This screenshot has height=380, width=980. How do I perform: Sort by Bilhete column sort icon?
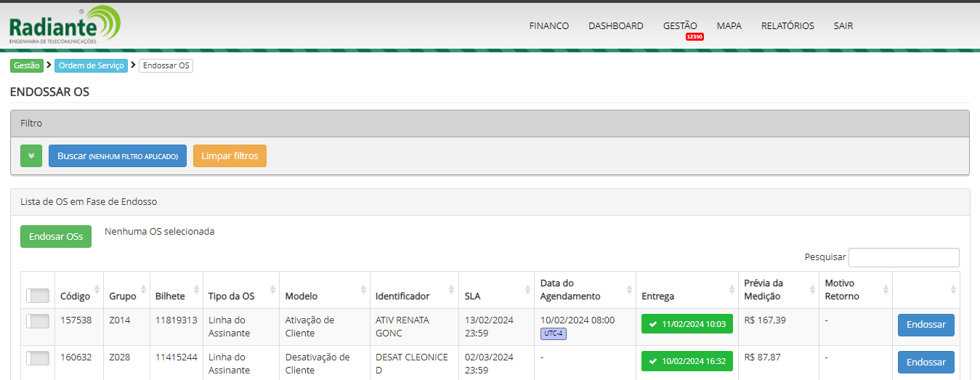pos(196,289)
